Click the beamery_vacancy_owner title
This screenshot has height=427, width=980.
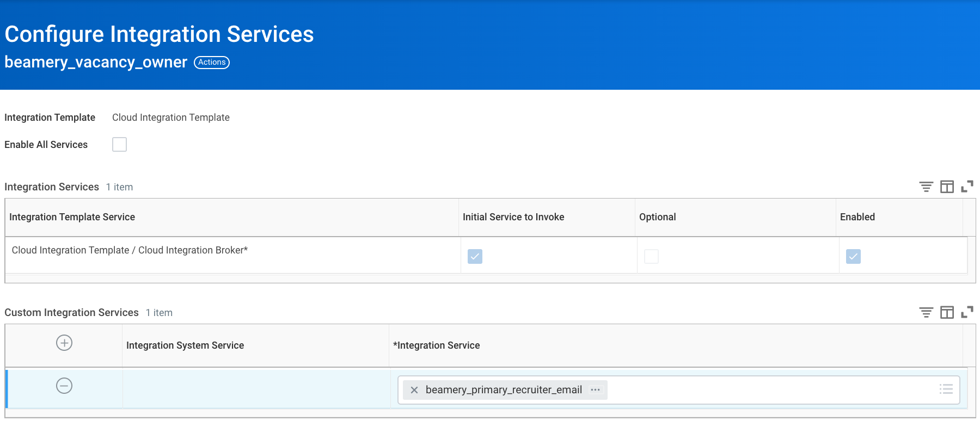[x=96, y=62]
